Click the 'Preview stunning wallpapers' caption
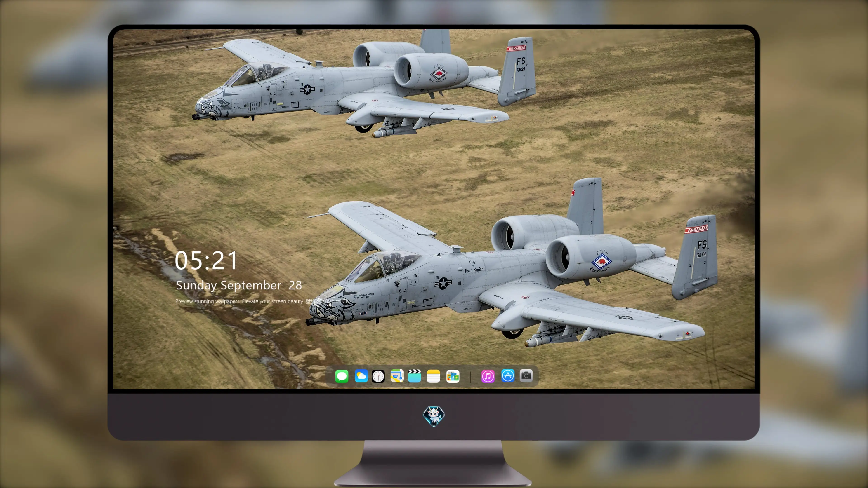 [262, 301]
